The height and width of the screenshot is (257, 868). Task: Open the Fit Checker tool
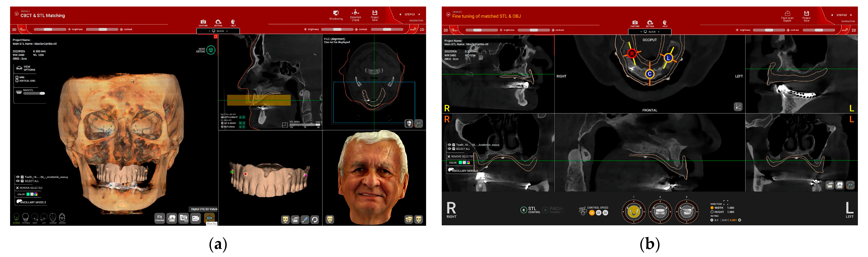point(160,218)
